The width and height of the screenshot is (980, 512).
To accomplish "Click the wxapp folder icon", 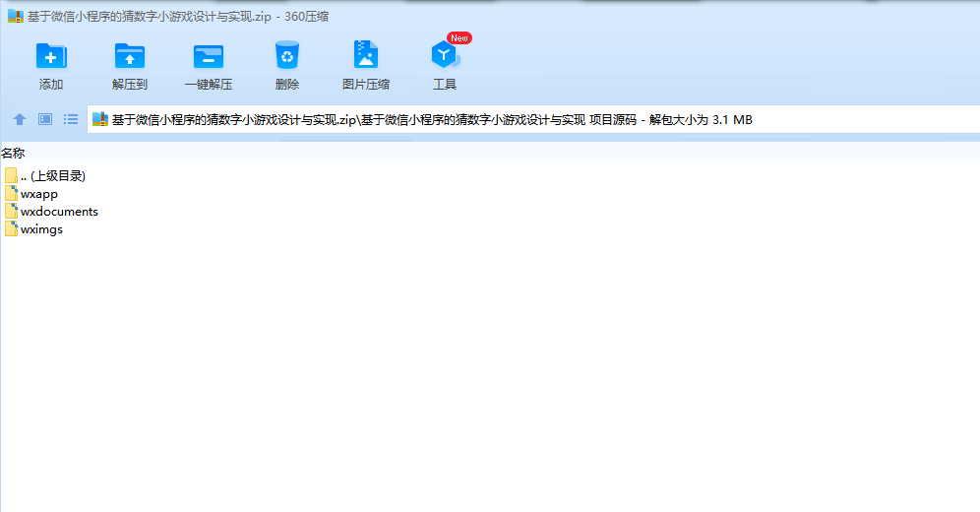I will [x=11, y=193].
